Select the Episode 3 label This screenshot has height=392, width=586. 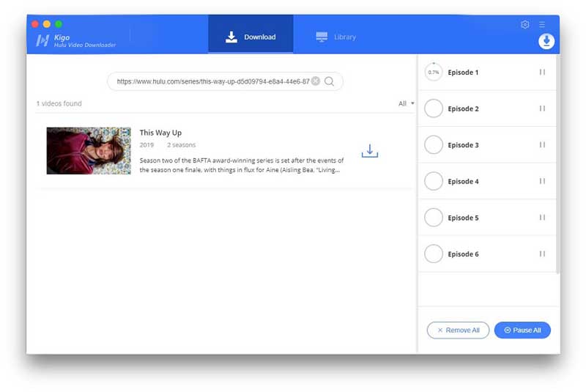pyautogui.click(x=463, y=145)
